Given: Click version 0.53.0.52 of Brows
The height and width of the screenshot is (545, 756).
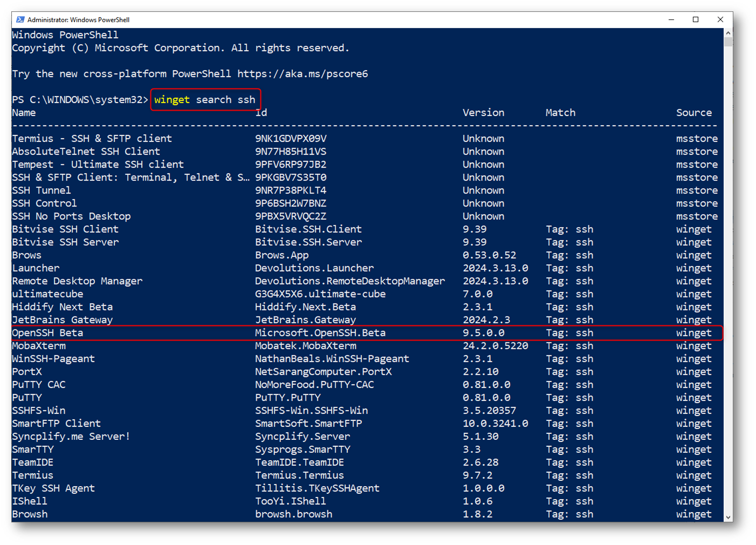Looking at the screenshot, I should tap(489, 255).
